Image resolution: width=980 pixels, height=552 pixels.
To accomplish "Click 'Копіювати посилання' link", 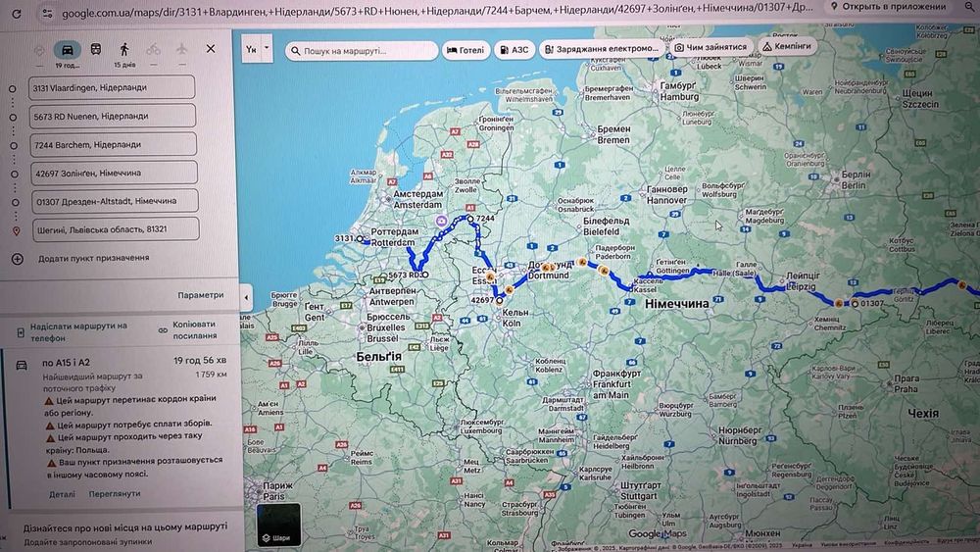I will pyautogui.click(x=194, y=329).
